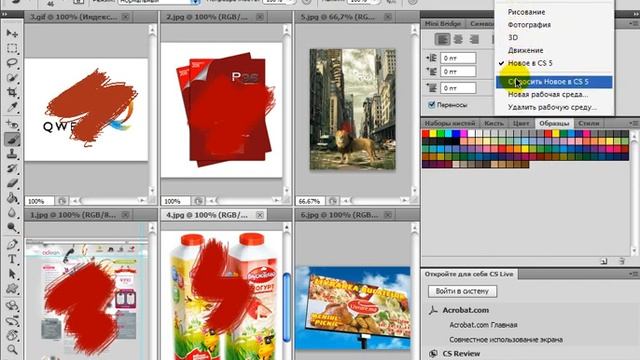Select the Lasso tool
Image resolution: width=640 pixels, height=360 pixels.
12,63
